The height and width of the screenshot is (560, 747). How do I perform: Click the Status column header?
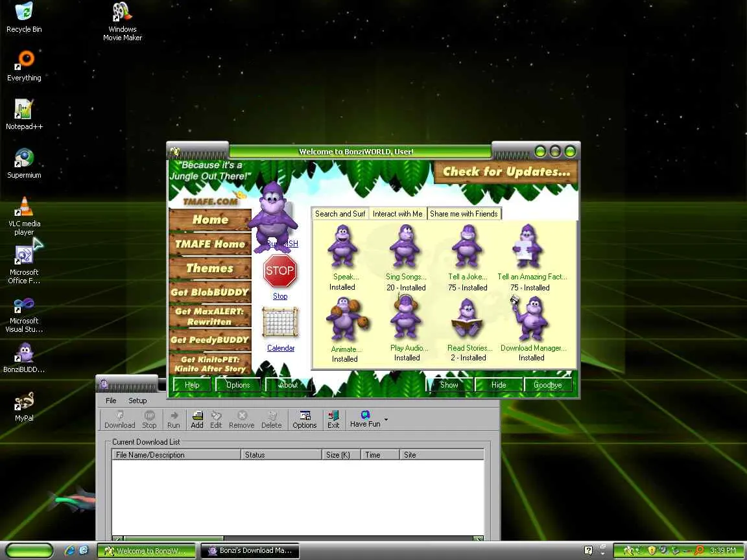point(281,455)
